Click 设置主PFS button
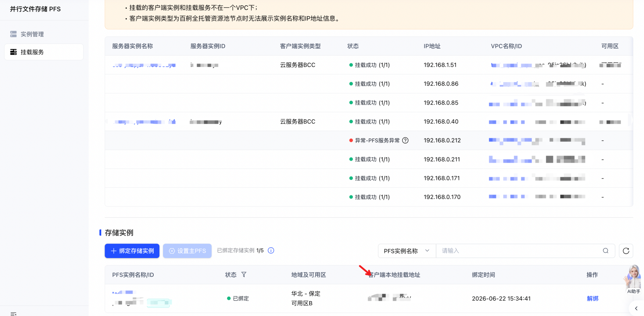 187,251
